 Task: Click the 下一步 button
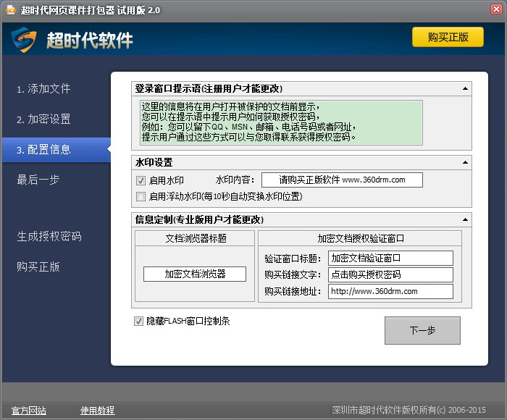[x=422, y=330]
